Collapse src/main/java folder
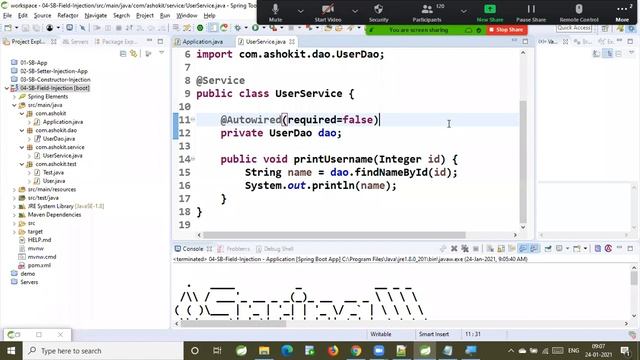The width and height of the screenshot is (640, 360). (14, 105)
